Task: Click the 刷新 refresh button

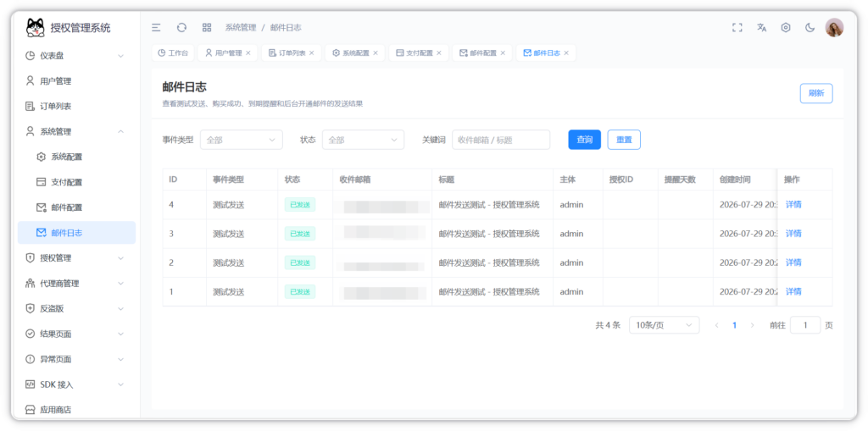Action: 816,93
